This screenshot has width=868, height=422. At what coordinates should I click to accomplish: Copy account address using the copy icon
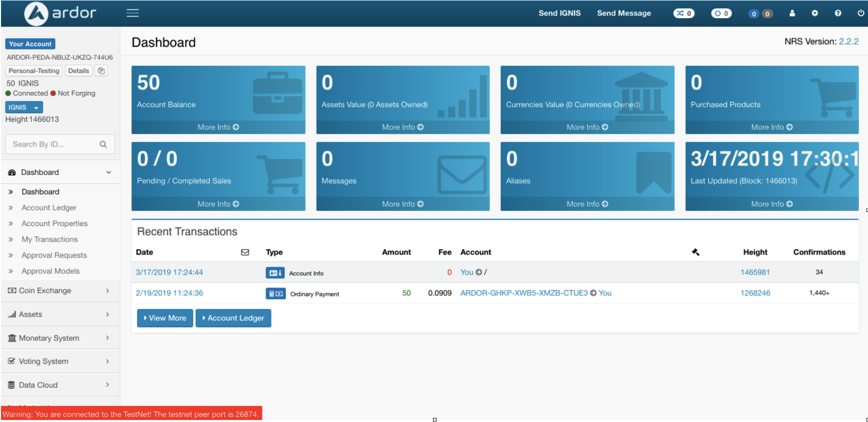coord(101,71)
